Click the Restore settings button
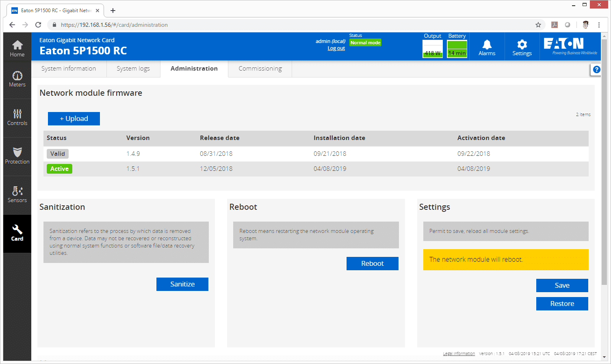 coord(562,304)
